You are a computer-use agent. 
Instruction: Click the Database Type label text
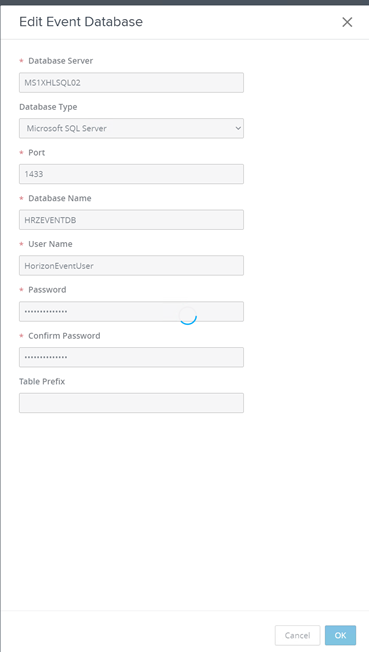pos(48,107)
